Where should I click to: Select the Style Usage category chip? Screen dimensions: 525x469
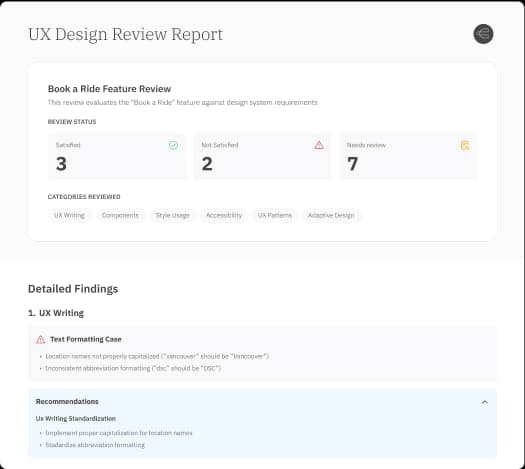pos(172,215)
